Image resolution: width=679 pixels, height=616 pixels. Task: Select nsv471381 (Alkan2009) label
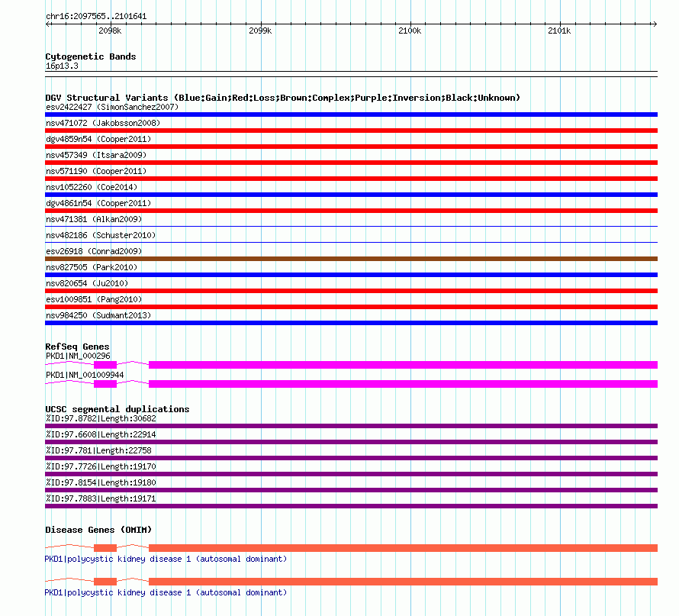(x=94, y=219)
